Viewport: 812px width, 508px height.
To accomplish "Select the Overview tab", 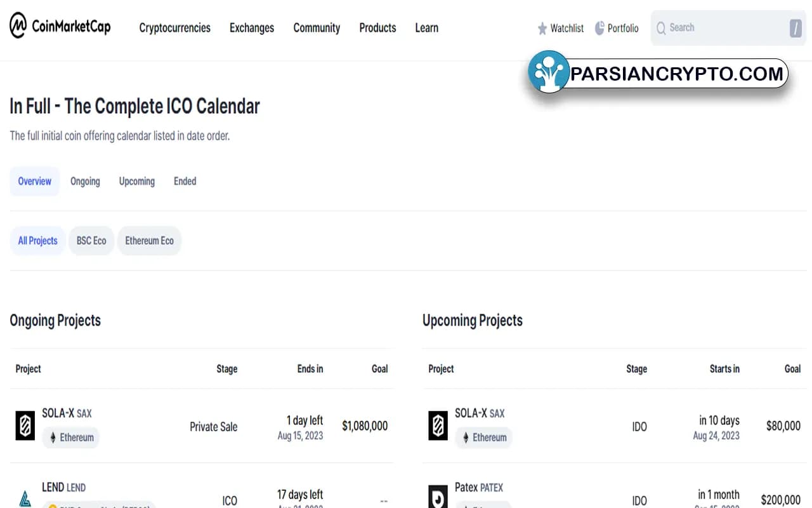I will click(35, 181).
